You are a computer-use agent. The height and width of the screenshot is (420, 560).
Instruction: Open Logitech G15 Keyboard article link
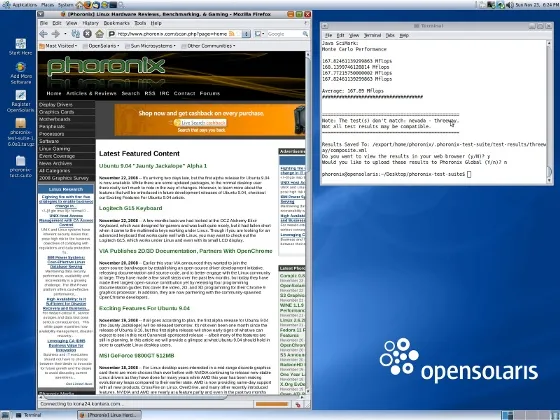coord(131,208)
